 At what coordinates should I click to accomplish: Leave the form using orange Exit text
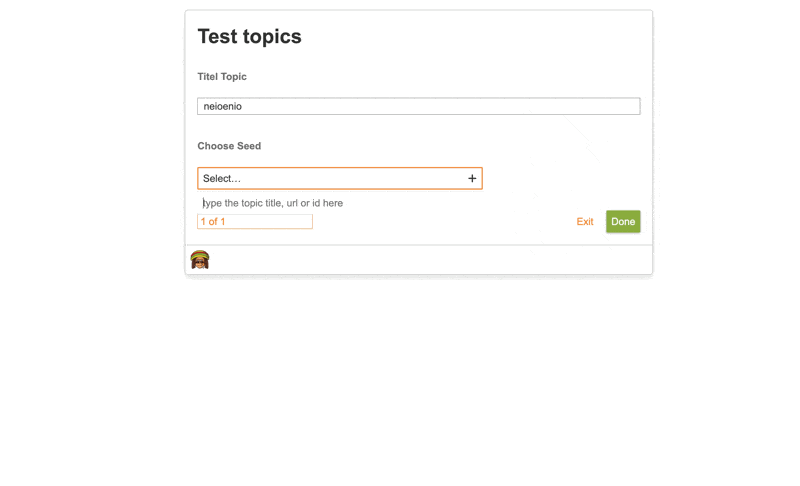tap(585, 222)
